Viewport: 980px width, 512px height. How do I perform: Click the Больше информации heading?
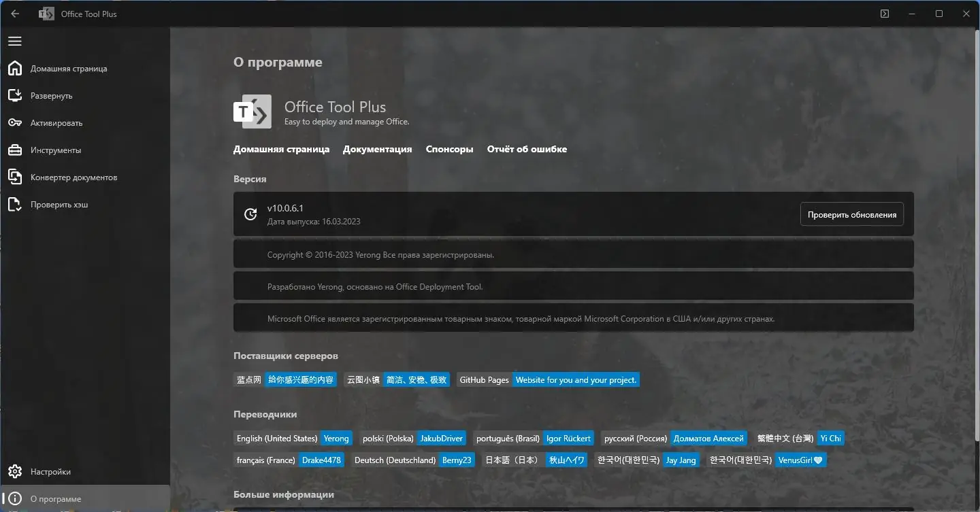pyautogui.click(x=284, y=494)
